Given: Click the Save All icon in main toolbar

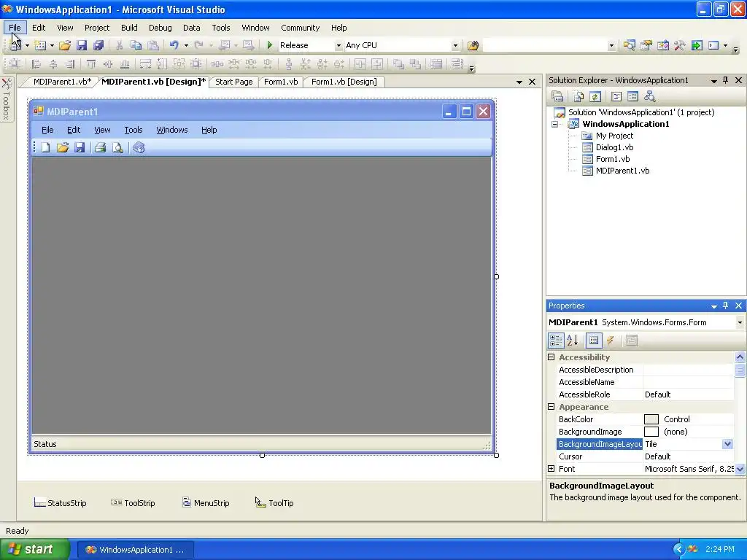Looking at the screenshot, I should (x=98, y=45).
